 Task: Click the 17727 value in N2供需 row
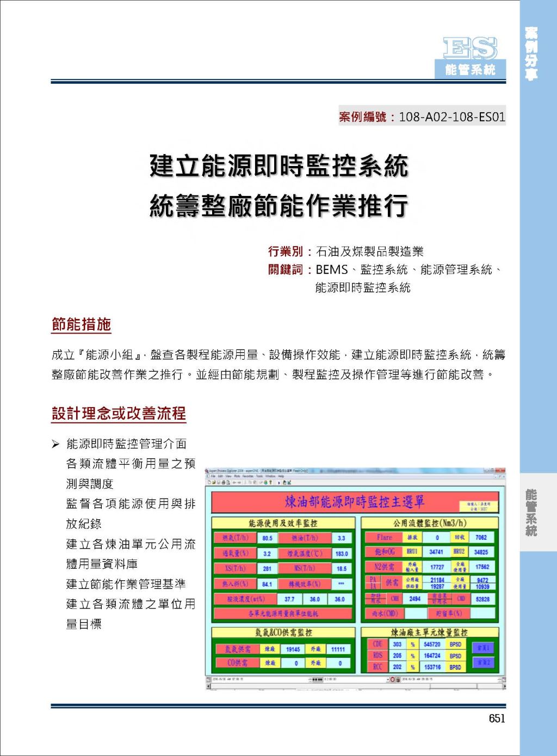[x=437, y=567]
